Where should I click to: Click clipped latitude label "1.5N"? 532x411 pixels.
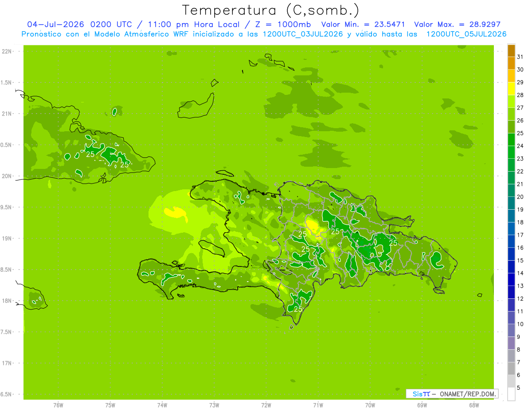pyautogui.click(x=6, y=82)
